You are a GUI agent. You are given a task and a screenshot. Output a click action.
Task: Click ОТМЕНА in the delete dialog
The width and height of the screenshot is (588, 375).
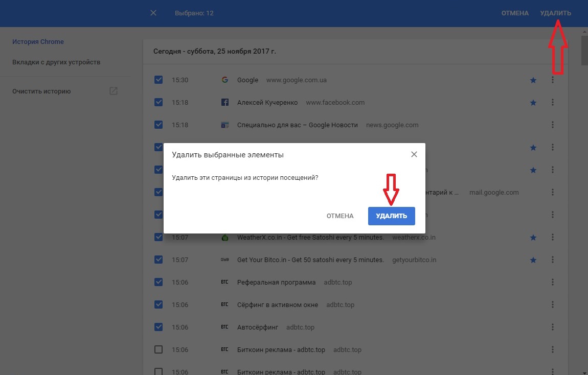tap(340, 216)
